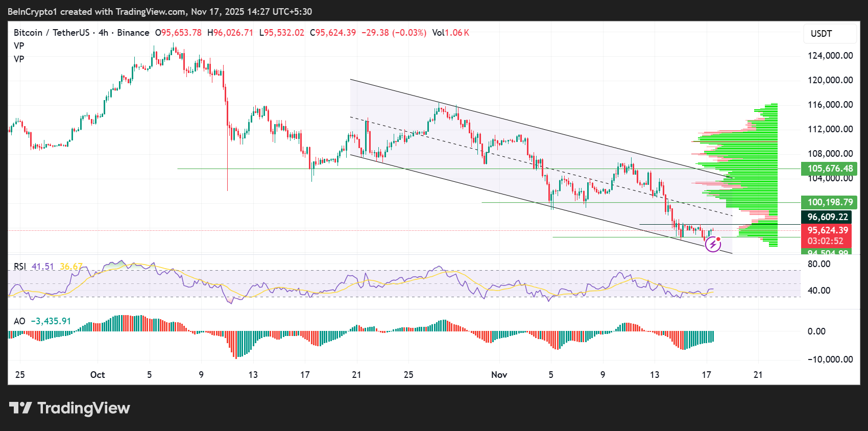868x431 pixels.
Task: Click Oct on the time axis
Action: (x=98, y=375)
